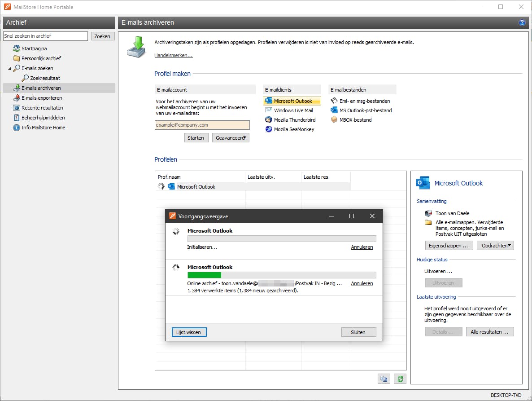
Task: Cancel the Initialiseren task via Annuleren
Action: [x=362, y=247]
